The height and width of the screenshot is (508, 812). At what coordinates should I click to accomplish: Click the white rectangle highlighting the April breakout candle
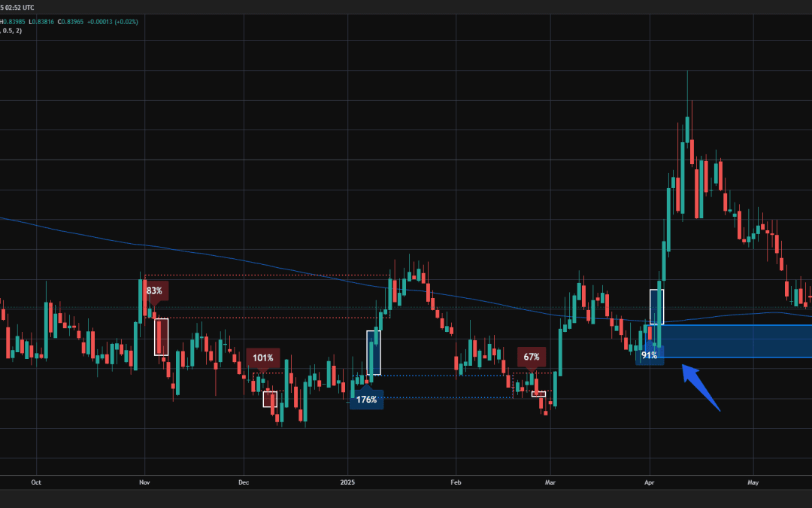click(656, 307)
